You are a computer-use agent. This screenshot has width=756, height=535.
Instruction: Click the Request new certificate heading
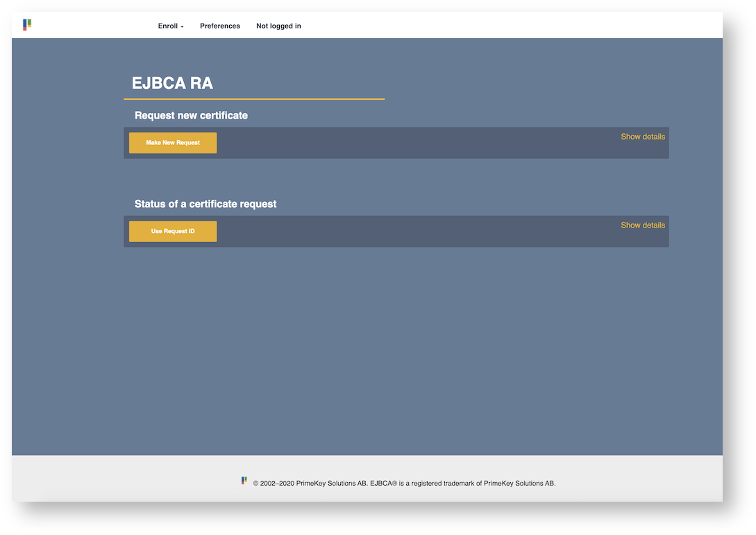(x=191, y=116)
